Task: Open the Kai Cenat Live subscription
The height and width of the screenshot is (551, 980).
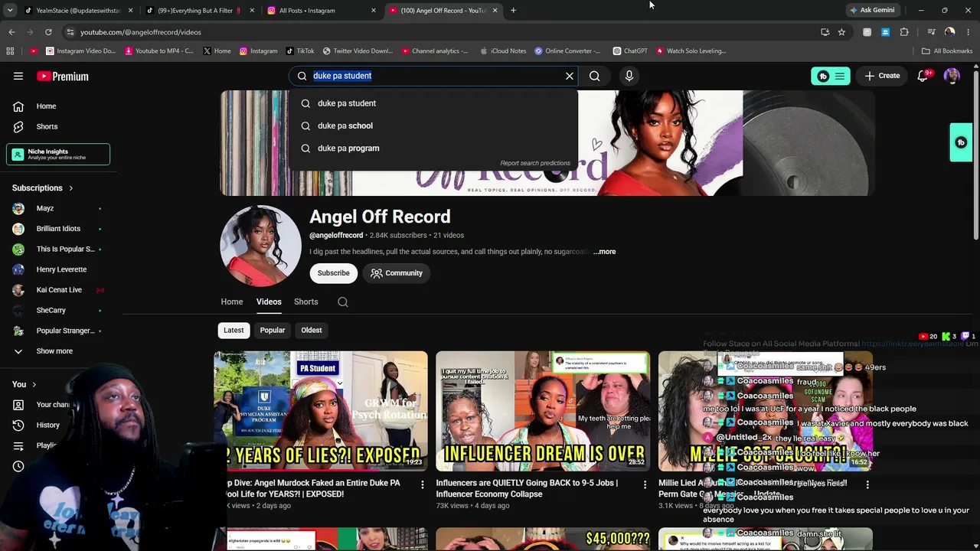Action: (58, 290)
